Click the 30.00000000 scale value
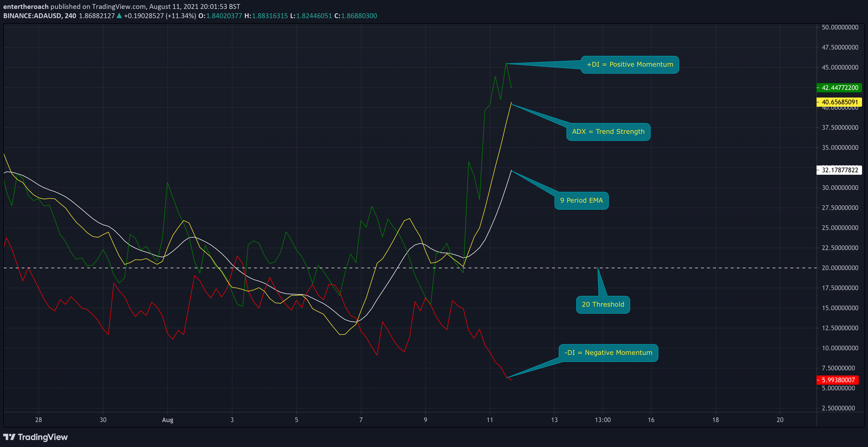The image size is (868, 447). coord(840,188)
